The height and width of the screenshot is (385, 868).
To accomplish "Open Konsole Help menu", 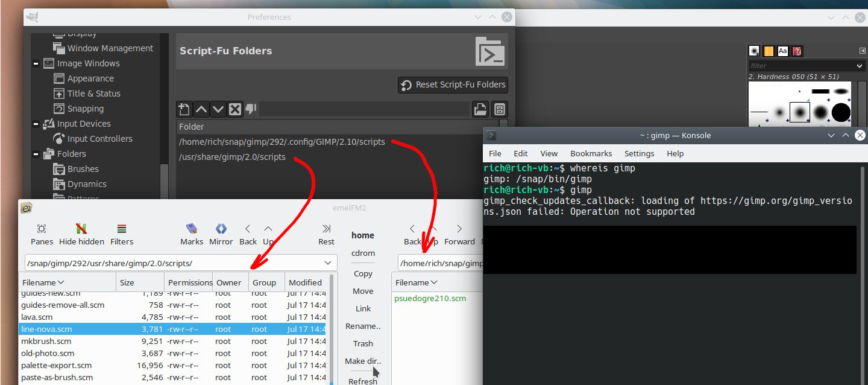I will tap(676, 153).
